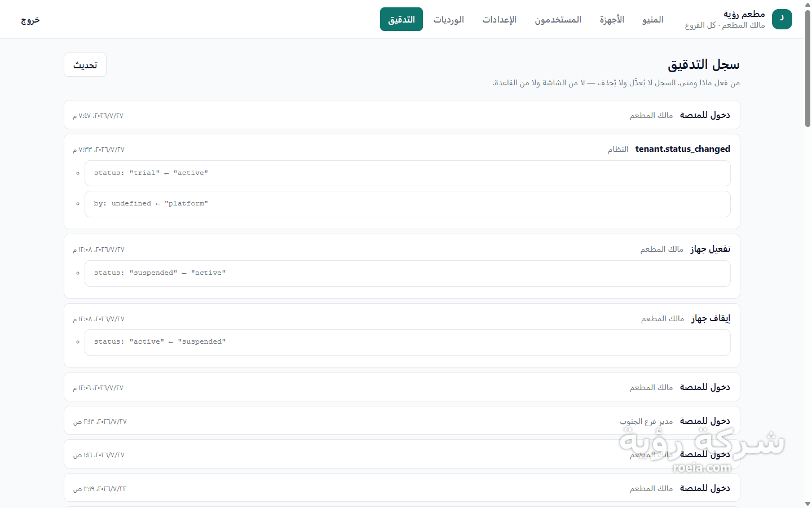This screenshot has width=812, height=508.
Task: Click the status active to suspended change row
Action: pos(407,342)
